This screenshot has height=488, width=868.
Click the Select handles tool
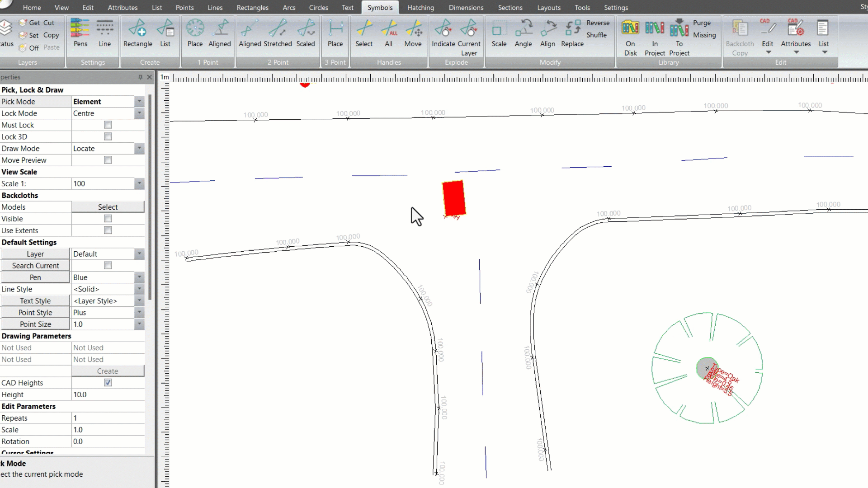pyautogui.click(x=364, y=34)
